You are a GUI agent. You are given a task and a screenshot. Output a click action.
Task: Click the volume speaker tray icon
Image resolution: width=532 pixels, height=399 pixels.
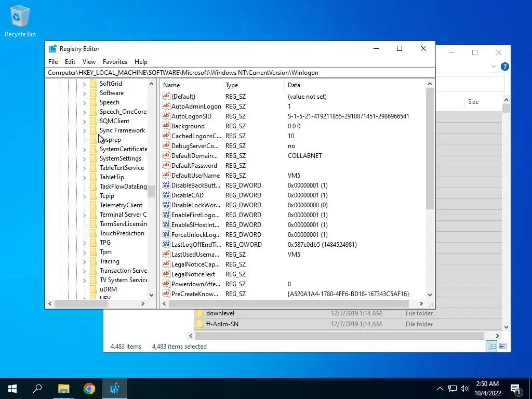(x=464, y=389)
